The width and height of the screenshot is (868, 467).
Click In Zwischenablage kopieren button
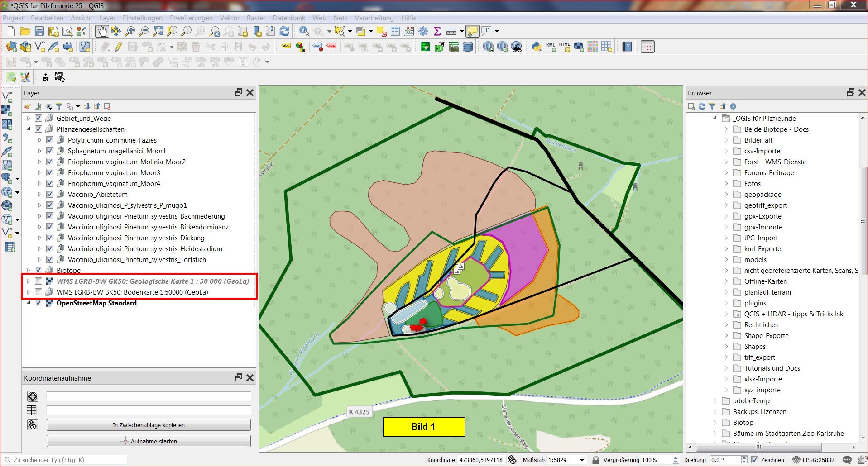pos(149,425)
